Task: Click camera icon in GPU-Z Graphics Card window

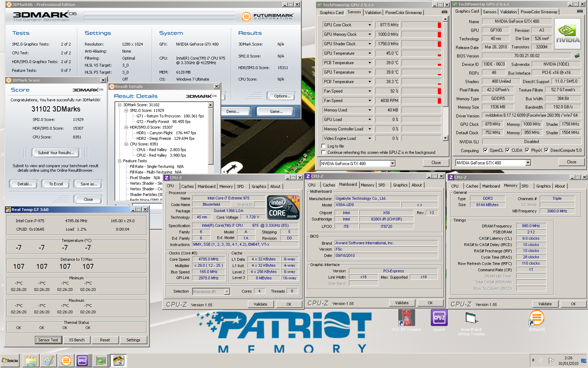Action: pos(580,11)
